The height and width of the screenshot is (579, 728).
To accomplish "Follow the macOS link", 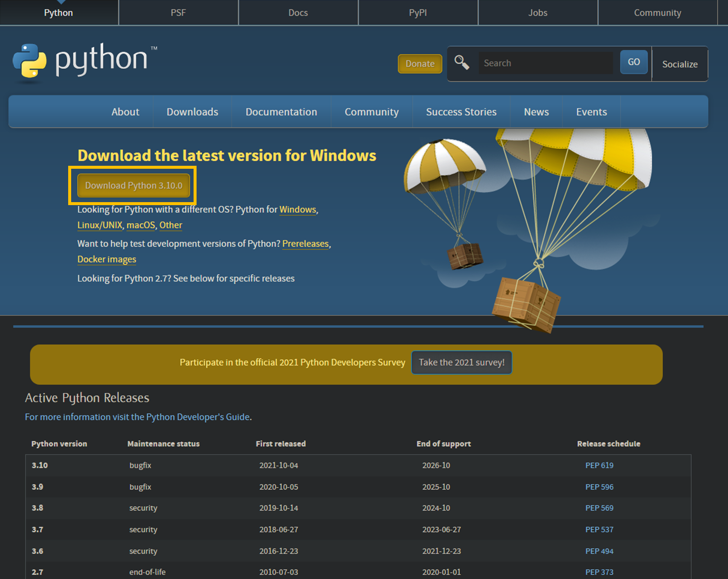I will coord(141,225).
